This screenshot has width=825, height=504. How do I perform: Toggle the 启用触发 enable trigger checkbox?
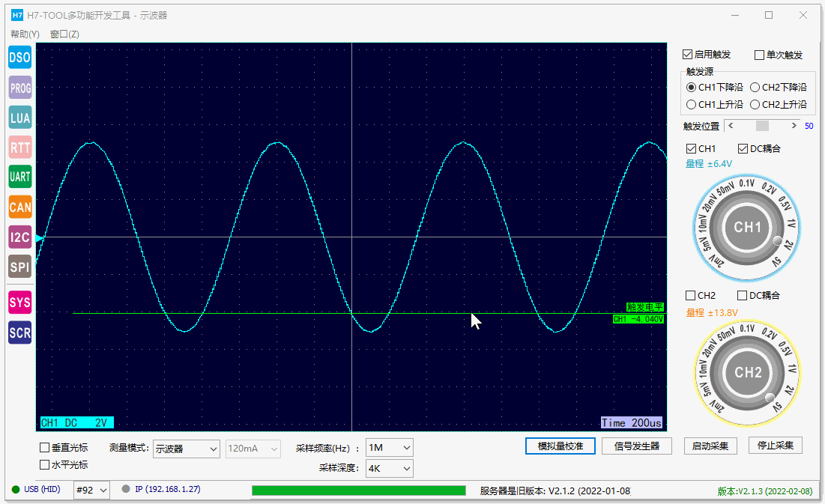(707, 54)
